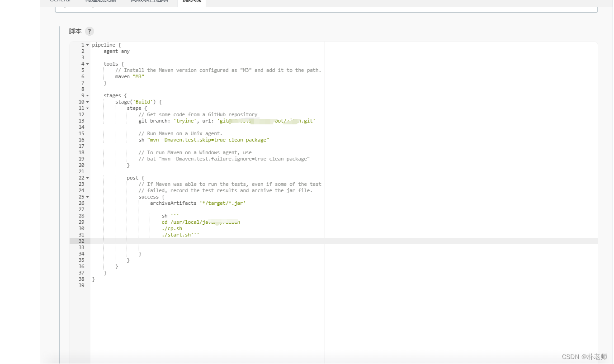Collapse the post block at line 22
The image size is (614, 364).
pos(88,178)
